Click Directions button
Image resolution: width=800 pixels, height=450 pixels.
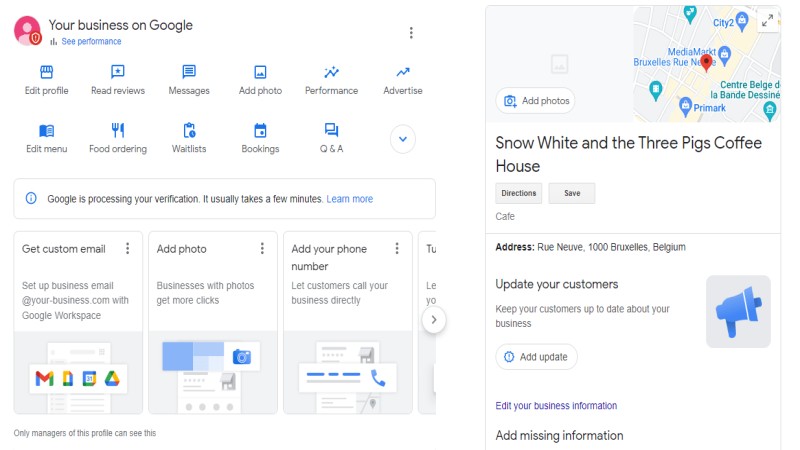518,193
